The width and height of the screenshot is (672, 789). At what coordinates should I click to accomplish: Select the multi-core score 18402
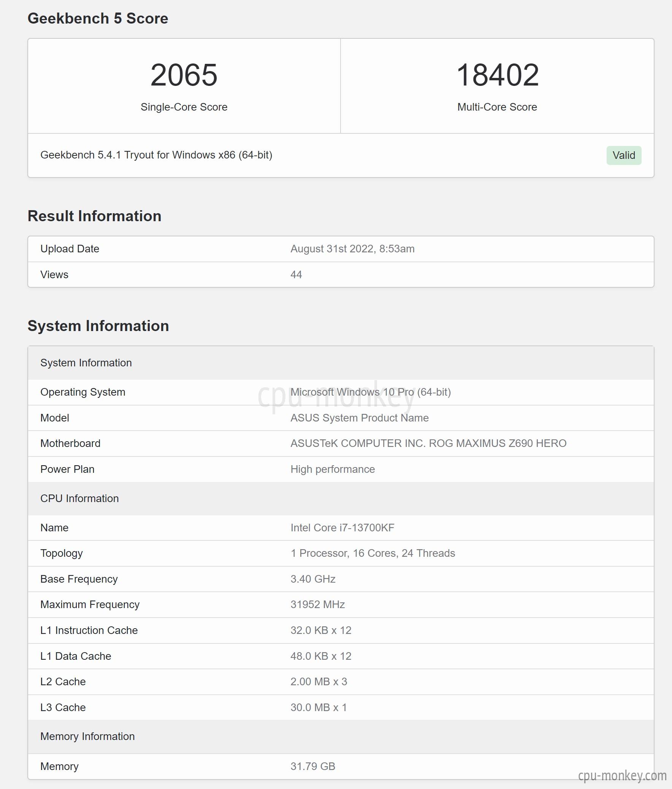[x=497, y=75]
